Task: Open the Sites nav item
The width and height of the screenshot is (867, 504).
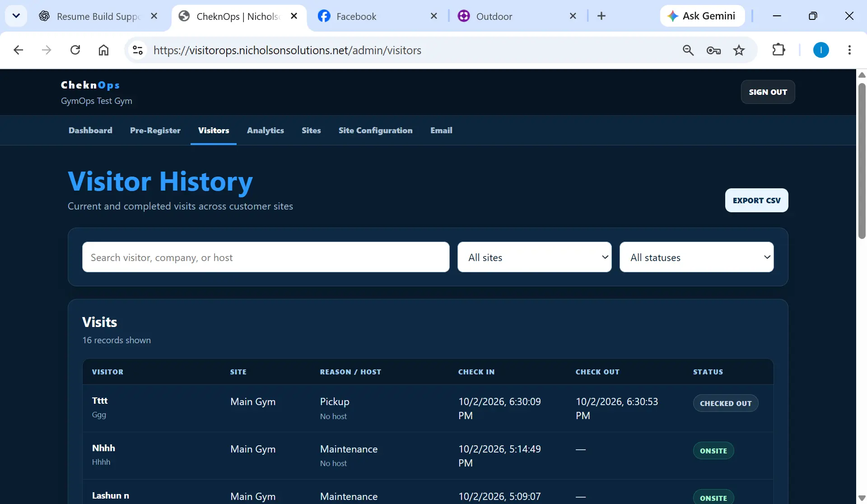Action: coord(311,131)
